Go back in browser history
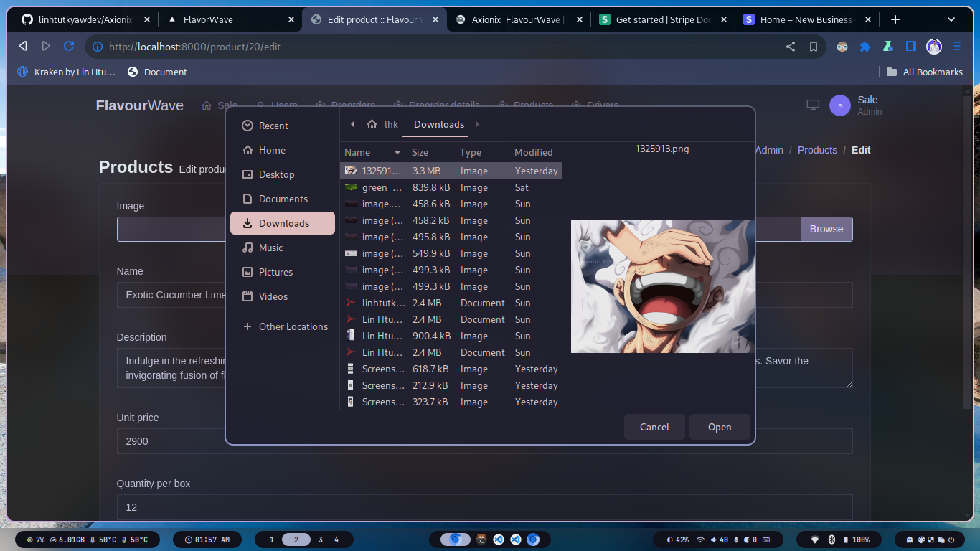 tap(23, 47)
